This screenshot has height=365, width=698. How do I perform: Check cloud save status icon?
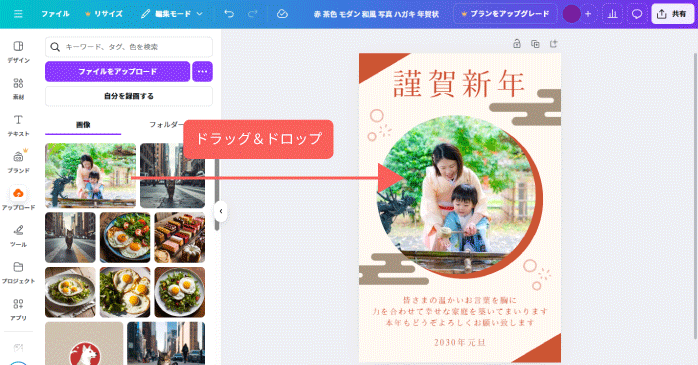(282, 14)
